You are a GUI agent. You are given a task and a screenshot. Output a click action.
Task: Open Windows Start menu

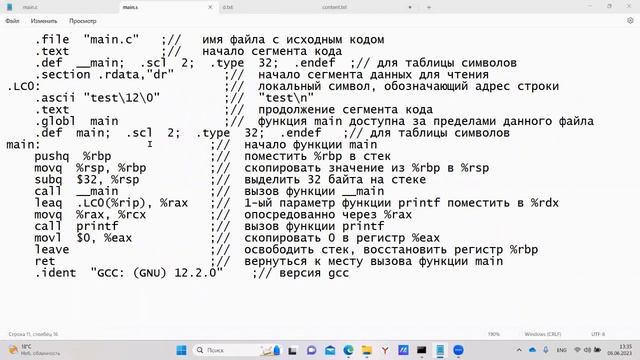[x=181, y=350]
